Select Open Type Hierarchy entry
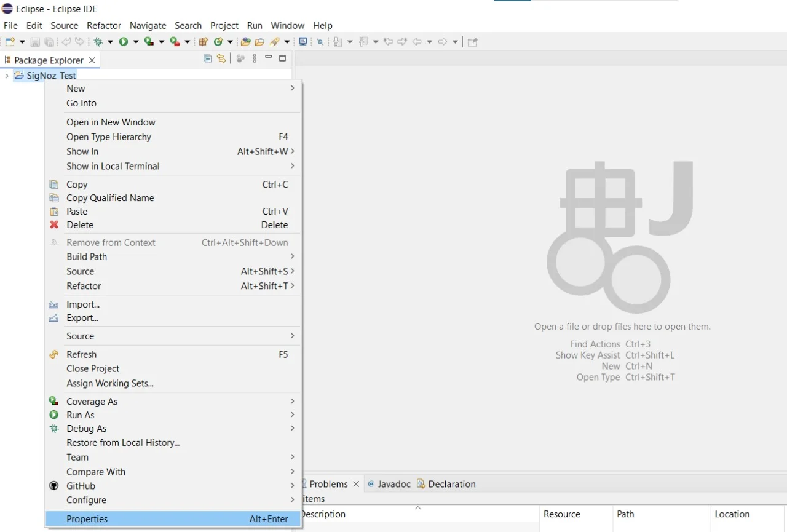This screenshot has height=532, width=787. [173, 137]
